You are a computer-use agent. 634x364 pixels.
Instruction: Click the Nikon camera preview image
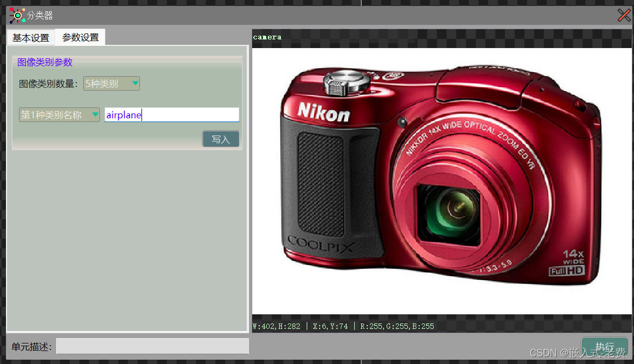click(442, 181)
